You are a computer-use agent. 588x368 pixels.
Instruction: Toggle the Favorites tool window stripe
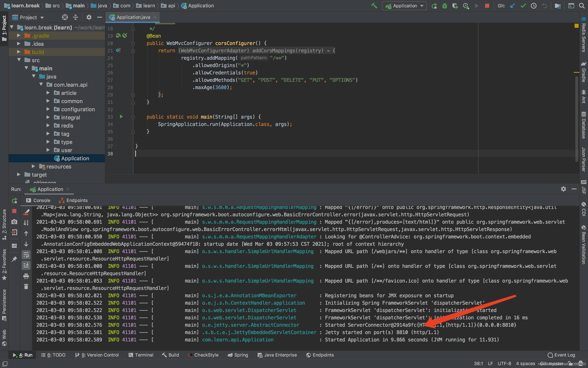[x=4, y=265]
